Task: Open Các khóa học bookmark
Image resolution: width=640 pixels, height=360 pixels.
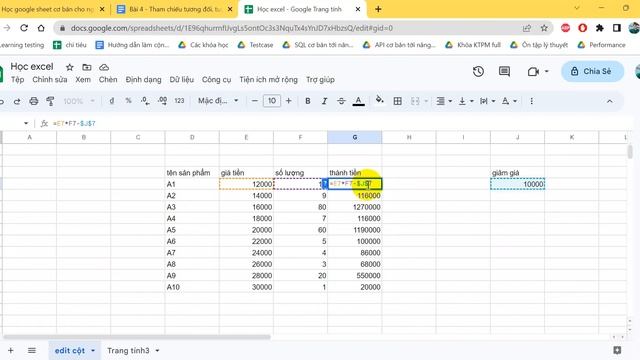Action: (203, 45)
